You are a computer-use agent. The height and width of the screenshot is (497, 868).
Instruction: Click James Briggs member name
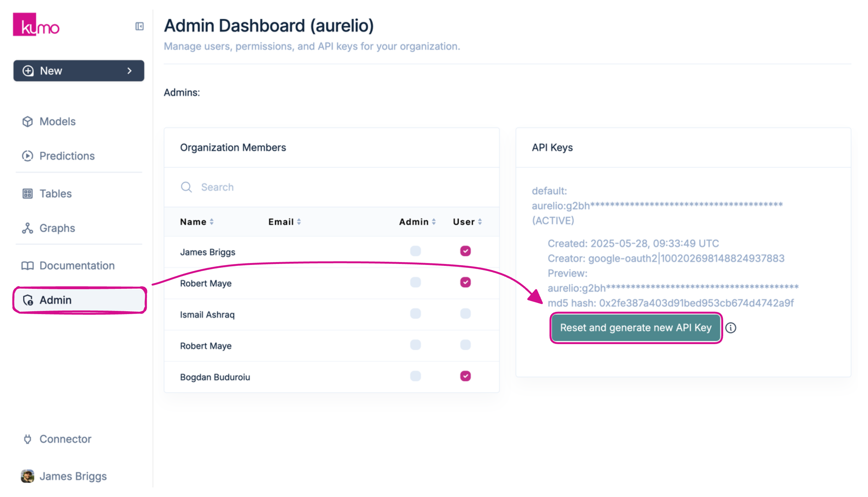point(208,252)
